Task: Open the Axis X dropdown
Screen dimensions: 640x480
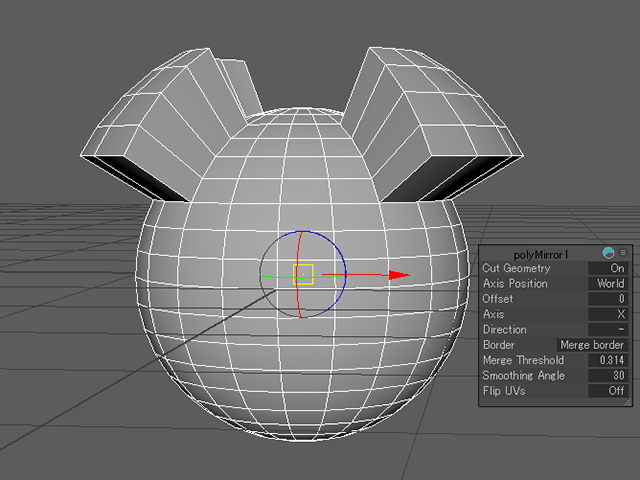Action: (x=608, y=314)
